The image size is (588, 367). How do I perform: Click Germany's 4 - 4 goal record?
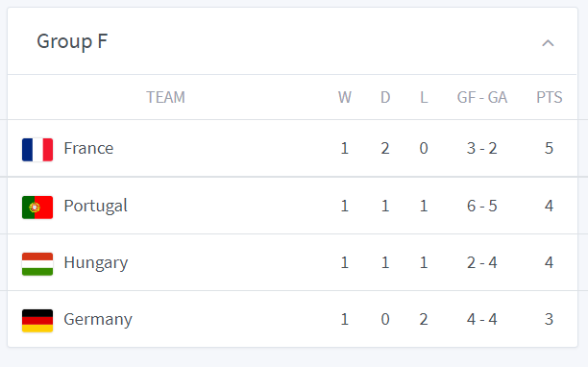pos(482,319)
